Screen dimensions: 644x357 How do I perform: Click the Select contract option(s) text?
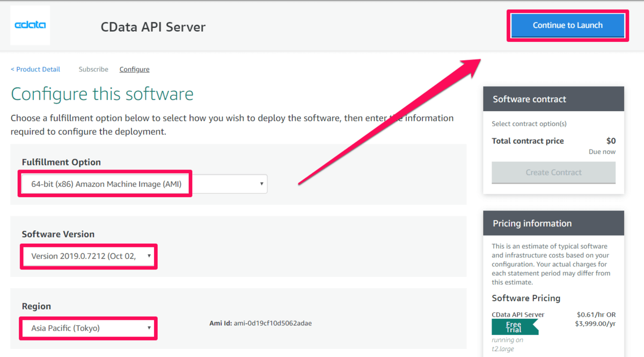point(529,124)
